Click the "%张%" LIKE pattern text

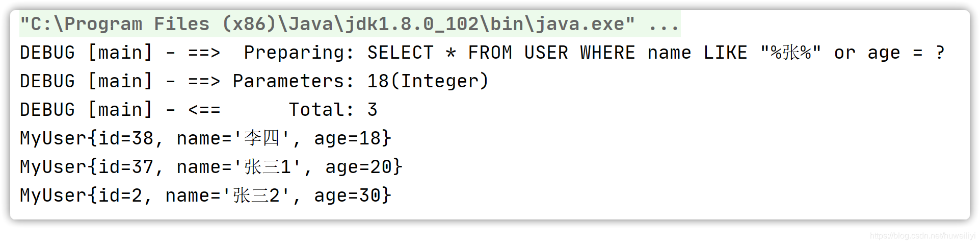coord(790,53)
